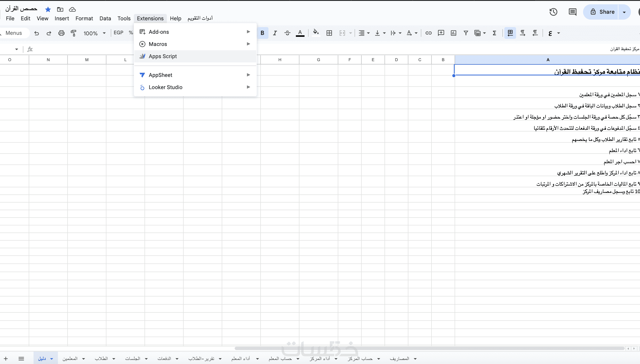Open the comments panel icon
Viewport: 640px width, 364px height.
pos(572,12)
